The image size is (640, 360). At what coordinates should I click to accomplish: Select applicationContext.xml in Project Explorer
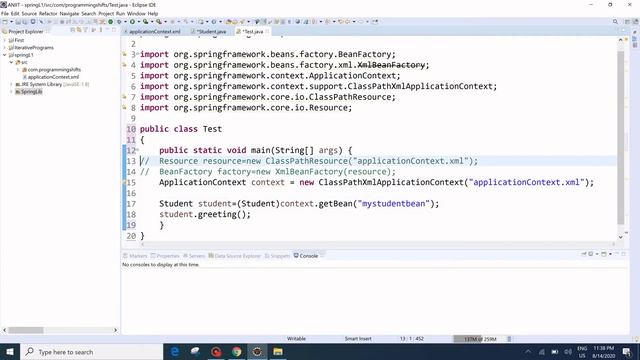tap(53, 77)
